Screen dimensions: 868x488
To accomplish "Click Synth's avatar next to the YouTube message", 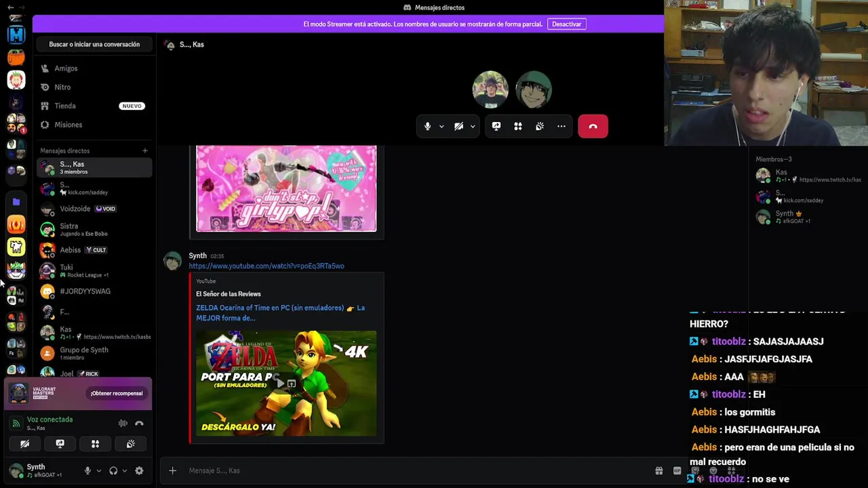I will [172, 261].
